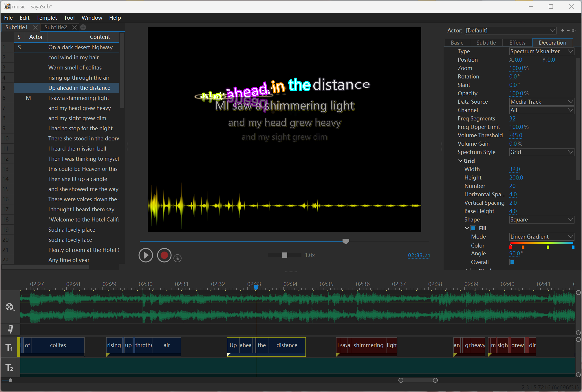
Task: Remove actor with the minus icon
Action: (568, 30)
